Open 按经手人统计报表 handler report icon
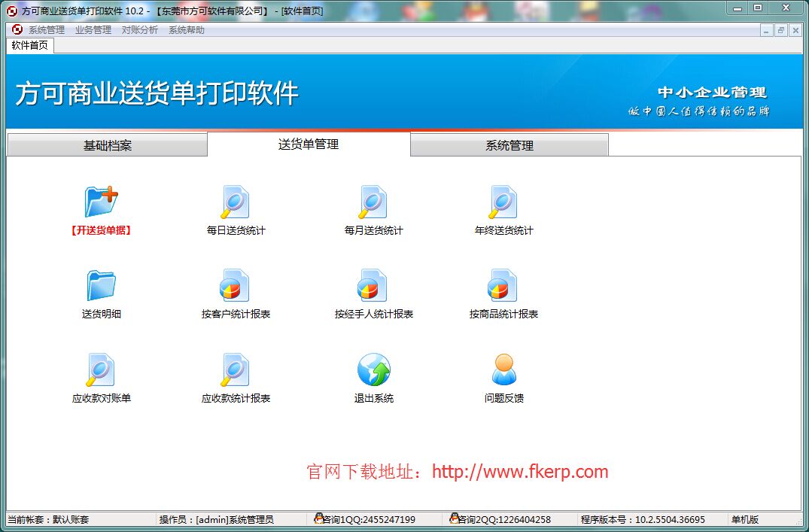This screenshot has height=532, width=809. pos(373,285)
